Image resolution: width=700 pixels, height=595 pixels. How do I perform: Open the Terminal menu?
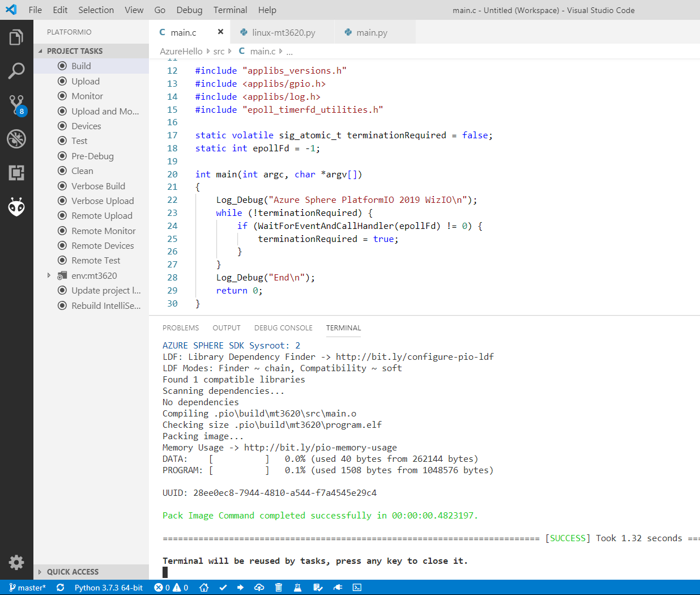coord(230,10)
